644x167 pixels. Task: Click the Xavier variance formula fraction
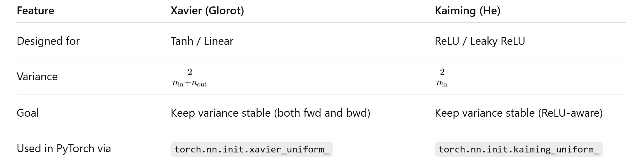[x=190, y=77]
